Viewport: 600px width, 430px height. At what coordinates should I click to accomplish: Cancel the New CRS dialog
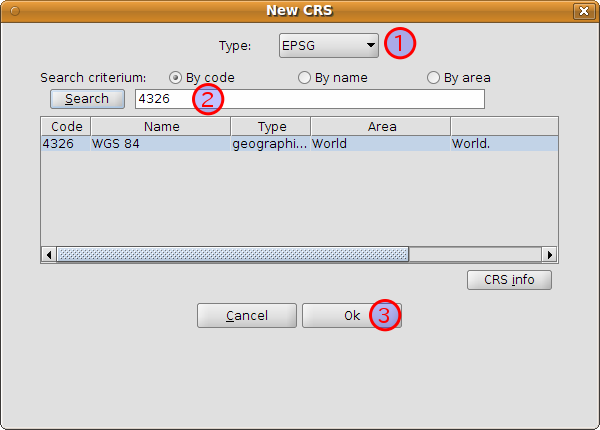point(247,315)
